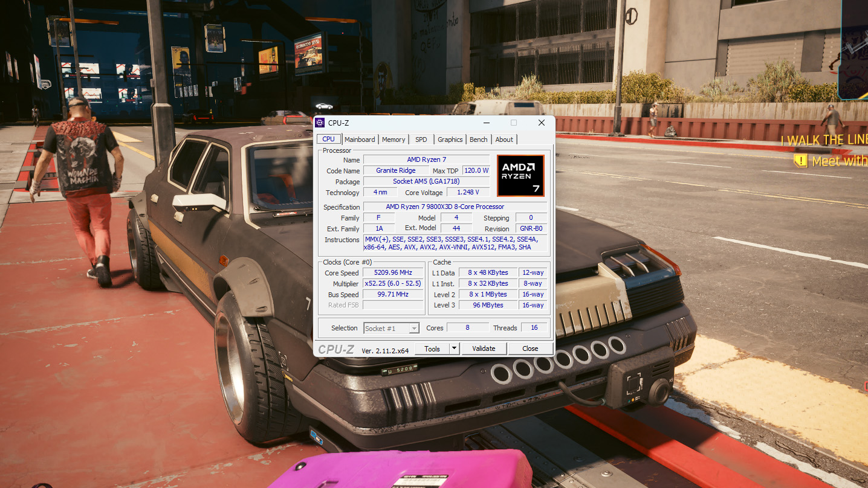868x488 pixels.
Task: Click the Max TDP value 120.0 W
Action: pyautogui.click(x=476, y=171)
